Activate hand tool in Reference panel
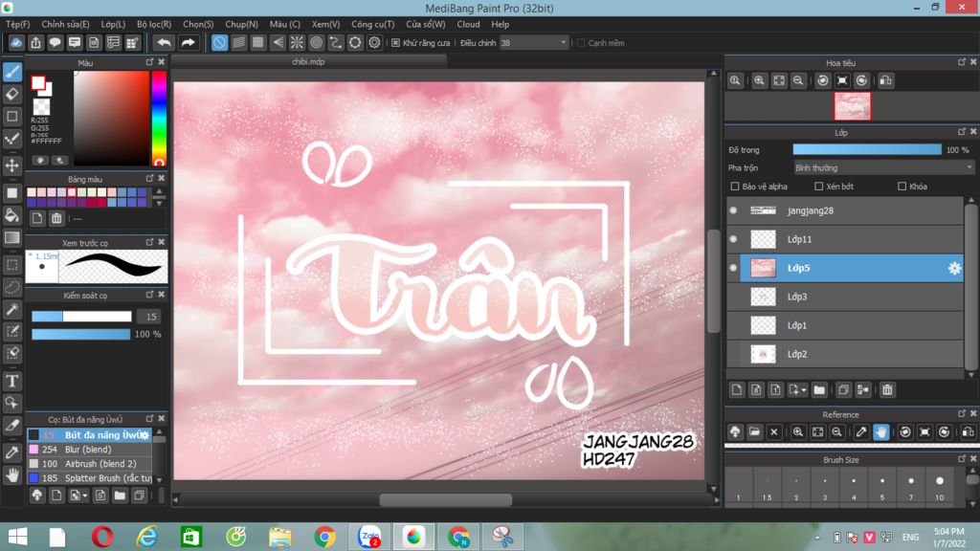The width and height of the screenshot is (980, 551). coord(881,431)
